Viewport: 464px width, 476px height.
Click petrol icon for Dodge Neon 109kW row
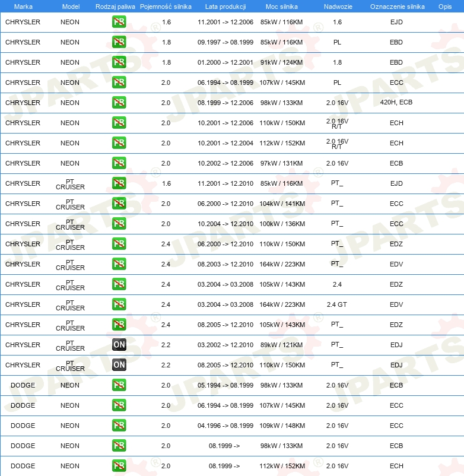[119, 426]
